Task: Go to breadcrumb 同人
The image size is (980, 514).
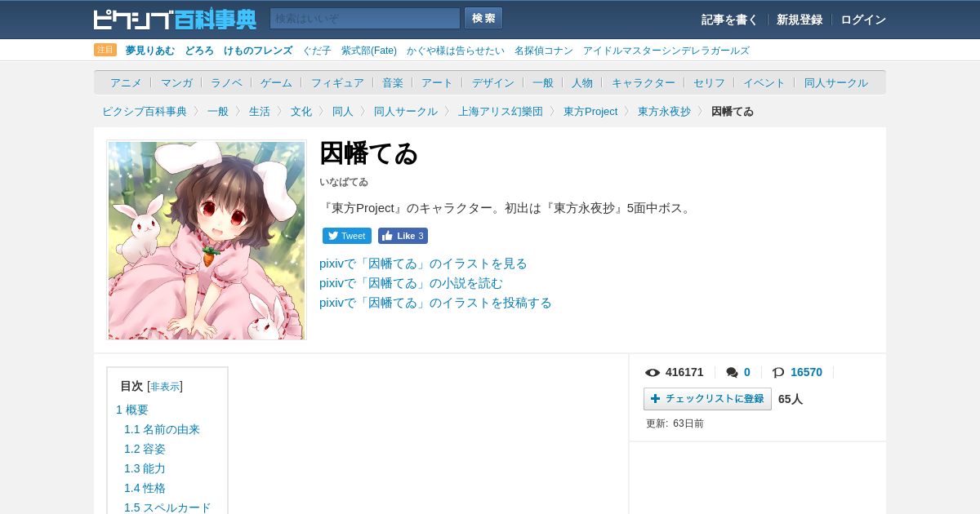Action: (343, 111)
